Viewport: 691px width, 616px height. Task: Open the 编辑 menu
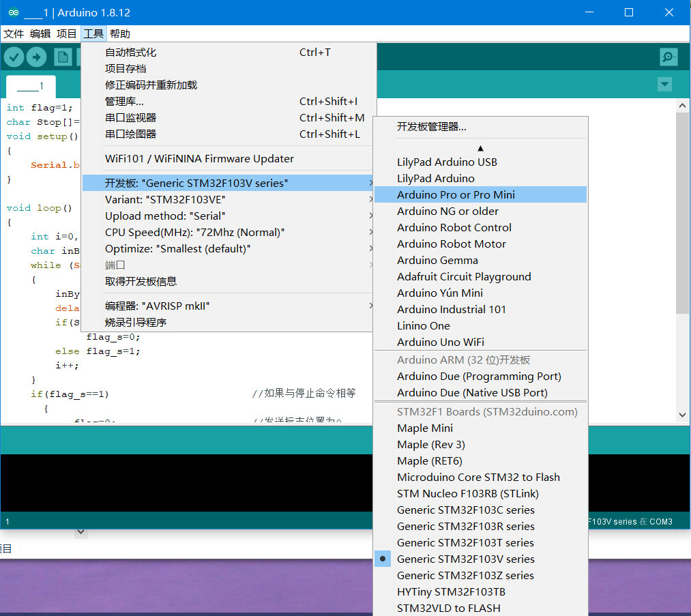40,34
